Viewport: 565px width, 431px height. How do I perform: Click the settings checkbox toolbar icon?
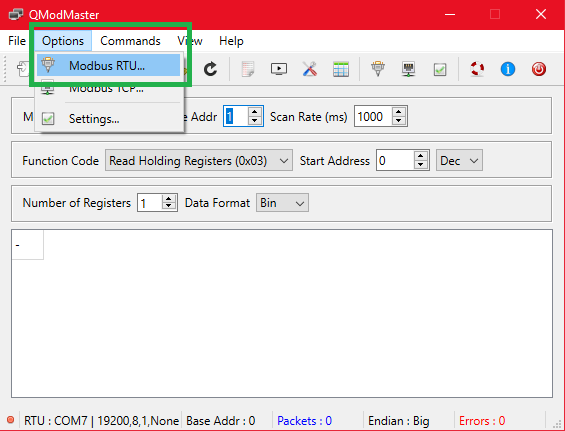point(440,69)
